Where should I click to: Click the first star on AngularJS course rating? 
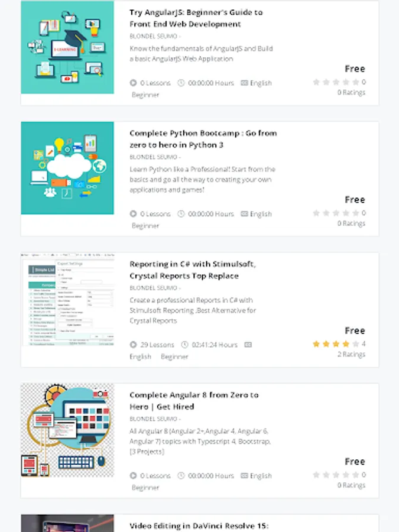point(316,82)
